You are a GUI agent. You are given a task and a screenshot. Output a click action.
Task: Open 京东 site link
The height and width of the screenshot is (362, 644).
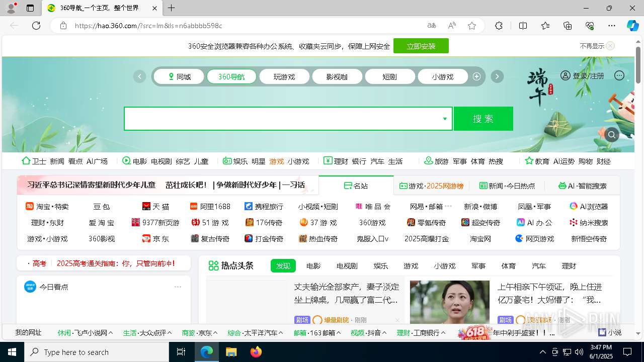click(155, 239)
